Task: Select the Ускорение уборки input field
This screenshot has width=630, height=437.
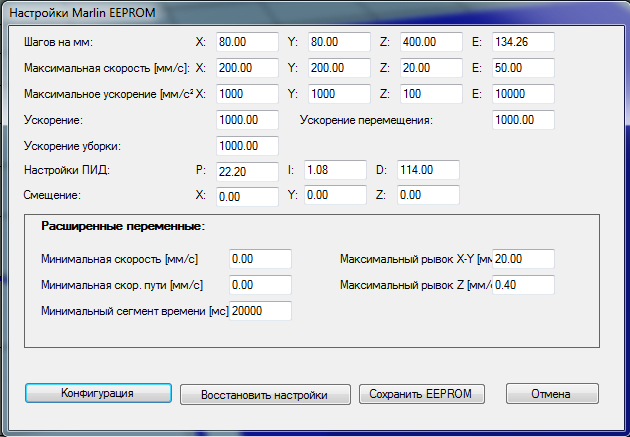Action: pyautogui.click(x=246, y=146)
